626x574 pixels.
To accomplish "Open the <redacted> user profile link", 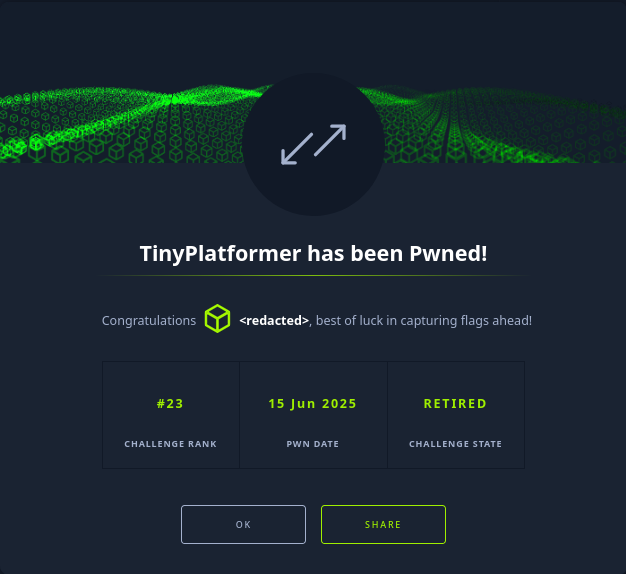I will point(274,321).
